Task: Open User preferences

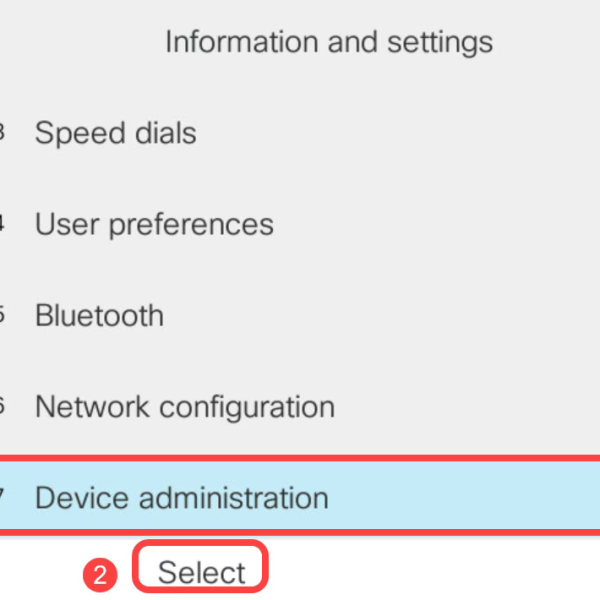Action: (154, 224)
